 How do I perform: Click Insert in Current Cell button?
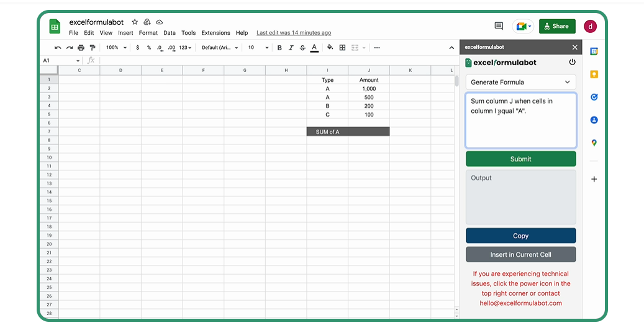[520, 254]
